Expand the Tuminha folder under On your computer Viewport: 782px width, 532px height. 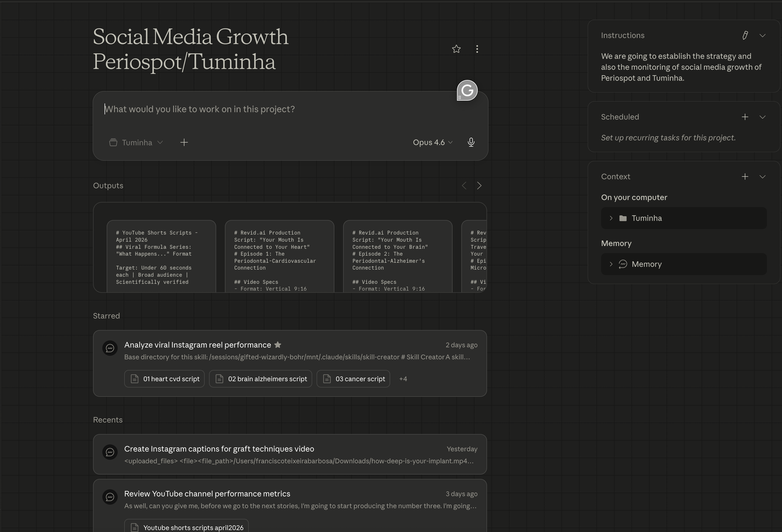pyautogui.click(x=611, y=218)
